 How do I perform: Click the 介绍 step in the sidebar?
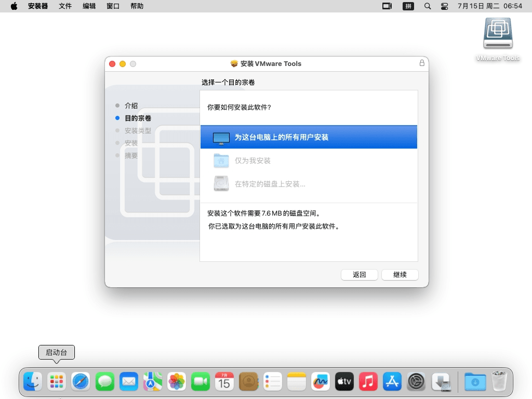click(x=131, y=105)
